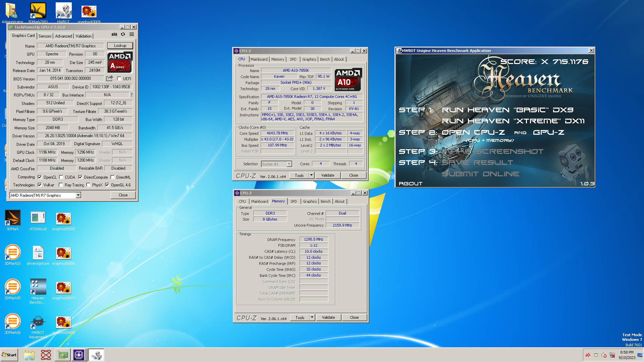Click the GPU-Z Close button

pyautogui.click(x=123, y=195)
